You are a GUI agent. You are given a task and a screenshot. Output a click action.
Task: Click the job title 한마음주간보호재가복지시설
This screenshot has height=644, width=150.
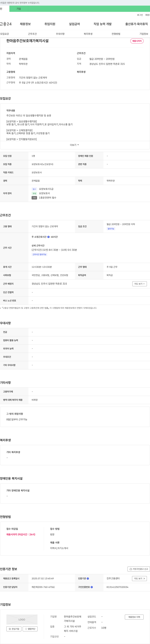click(28, 41)
